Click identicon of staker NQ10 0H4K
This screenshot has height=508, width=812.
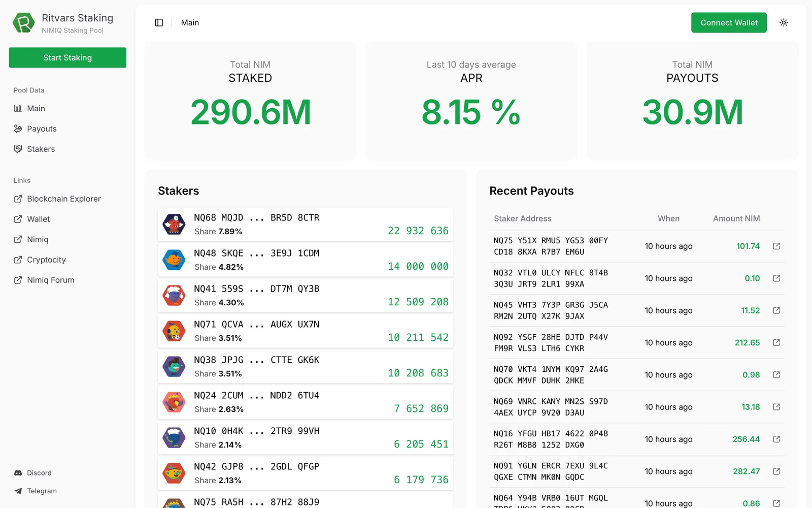(x=174, y=437)
